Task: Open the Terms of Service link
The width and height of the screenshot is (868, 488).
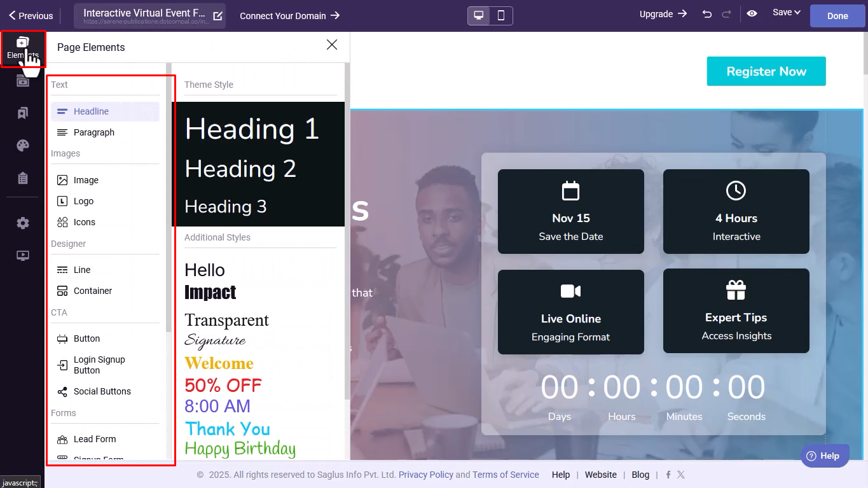Action: (506, 475)
